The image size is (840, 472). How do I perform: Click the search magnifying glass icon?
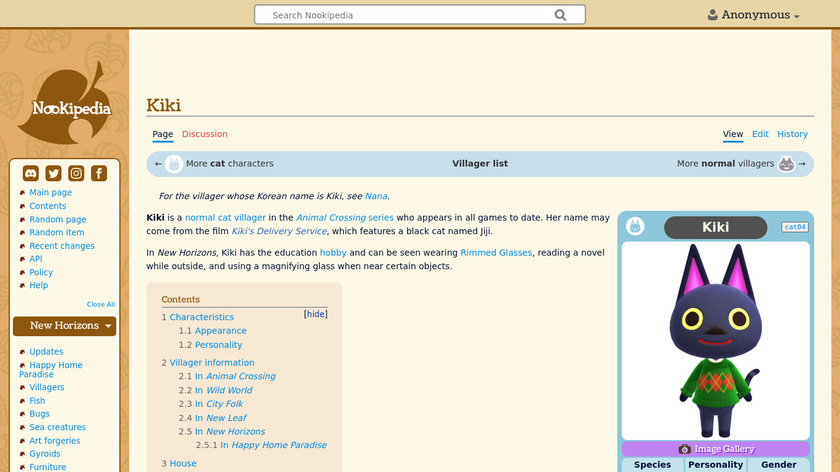[560, 15]
